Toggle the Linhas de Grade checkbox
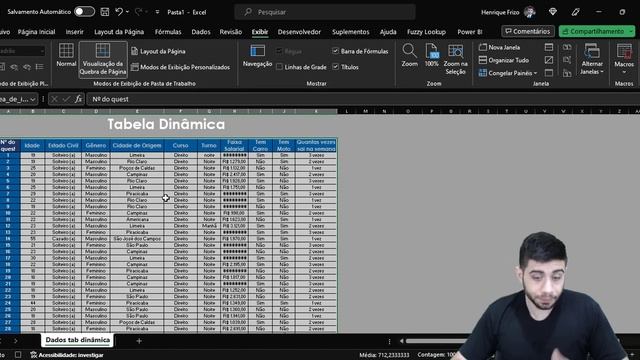 280,67
